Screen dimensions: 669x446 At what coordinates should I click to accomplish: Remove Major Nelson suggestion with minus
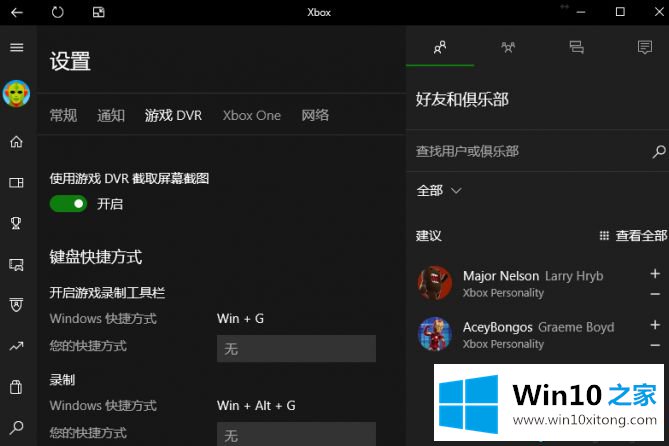coord(655,294)
